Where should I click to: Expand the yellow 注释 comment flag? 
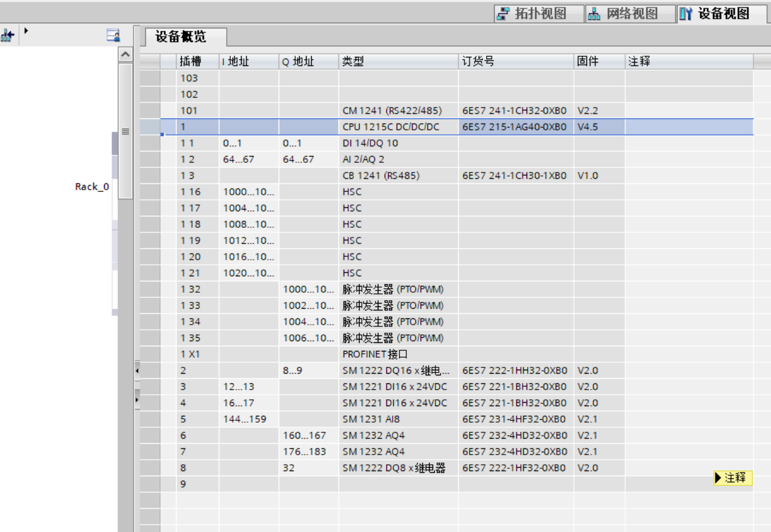tap(733, 478)
